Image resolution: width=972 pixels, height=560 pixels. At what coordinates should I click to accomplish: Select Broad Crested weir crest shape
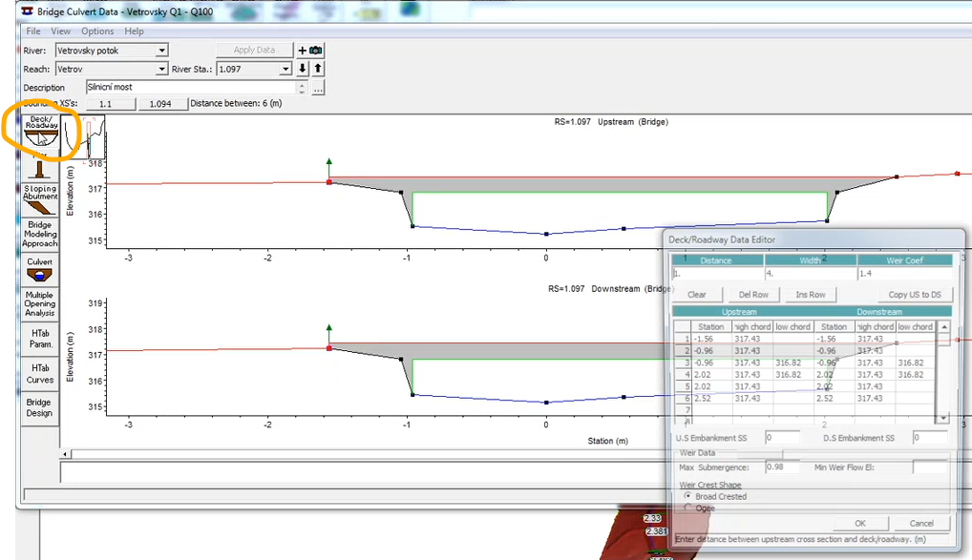pos(687,496)
